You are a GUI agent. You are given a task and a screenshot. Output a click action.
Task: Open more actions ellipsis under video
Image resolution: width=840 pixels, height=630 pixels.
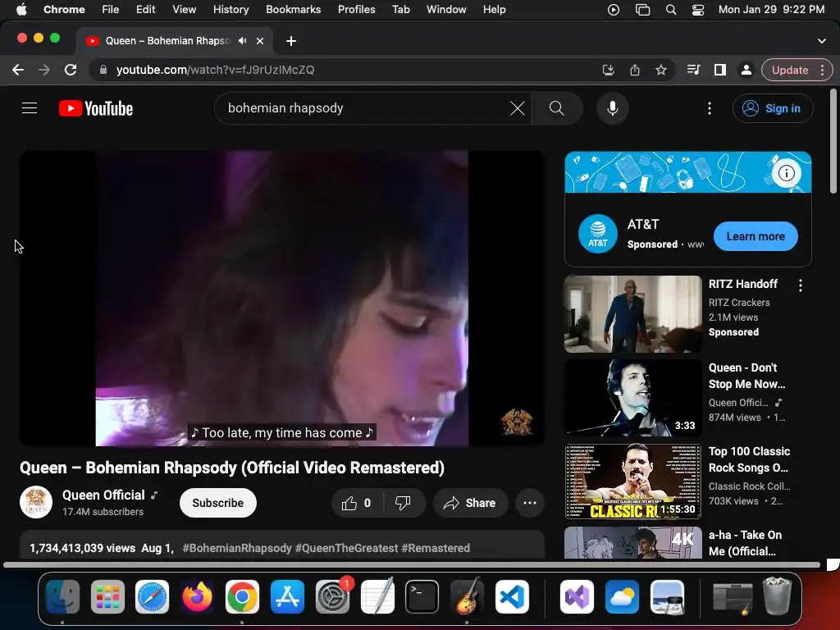pos(530,503)
